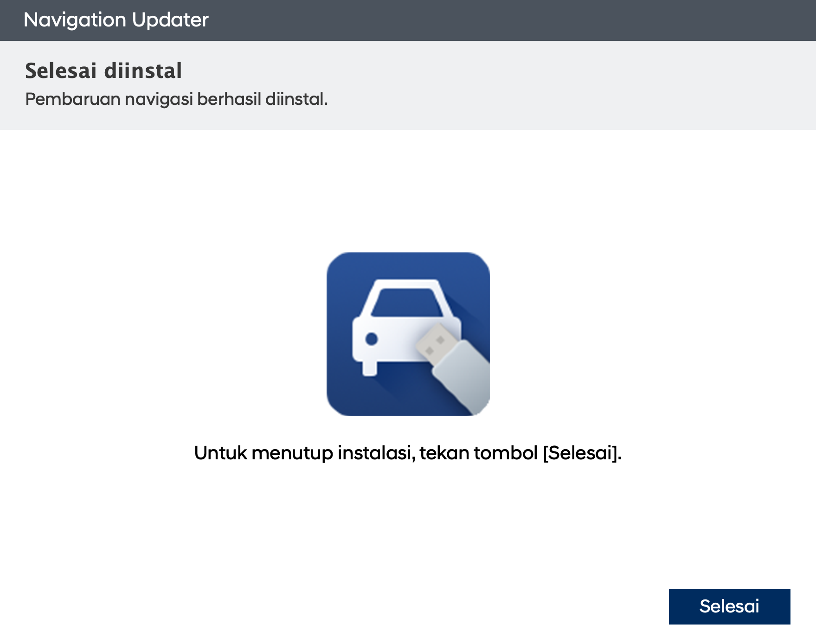Click the word Pembaruan in the status message

72,99
